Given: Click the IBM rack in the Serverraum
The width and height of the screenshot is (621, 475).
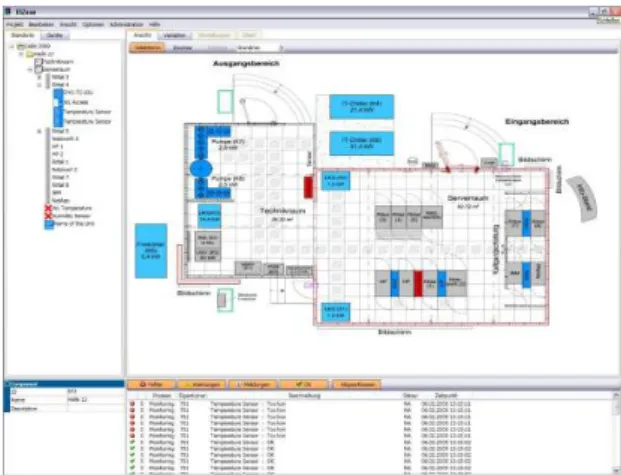Looking at the screenshot, I should 515,273.
